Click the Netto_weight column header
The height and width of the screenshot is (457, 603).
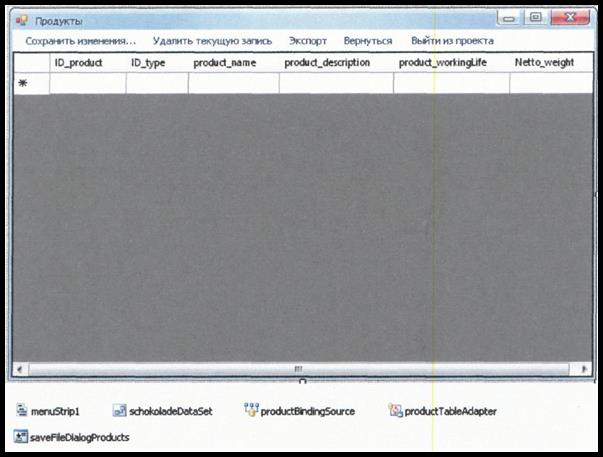(551, 63)
